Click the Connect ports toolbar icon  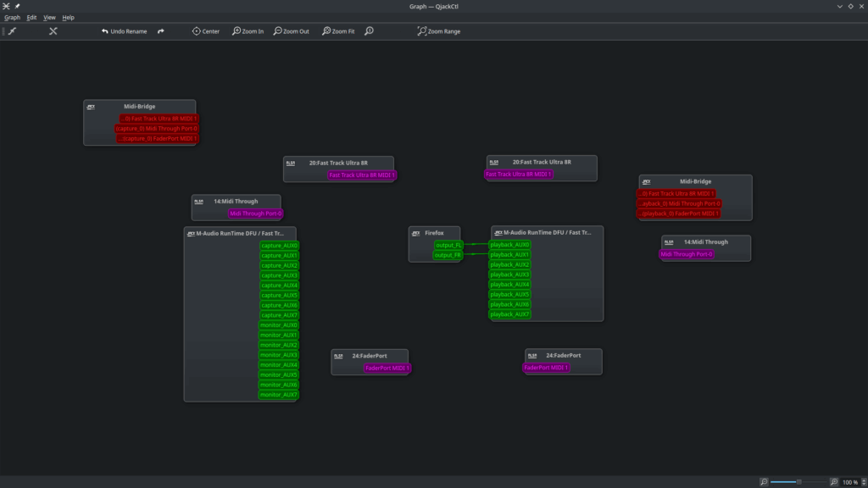coord(12,31)
